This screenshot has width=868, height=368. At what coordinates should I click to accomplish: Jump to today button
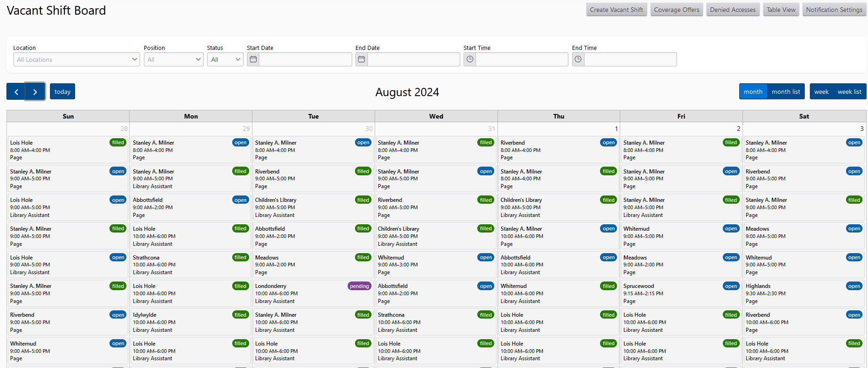62,92
